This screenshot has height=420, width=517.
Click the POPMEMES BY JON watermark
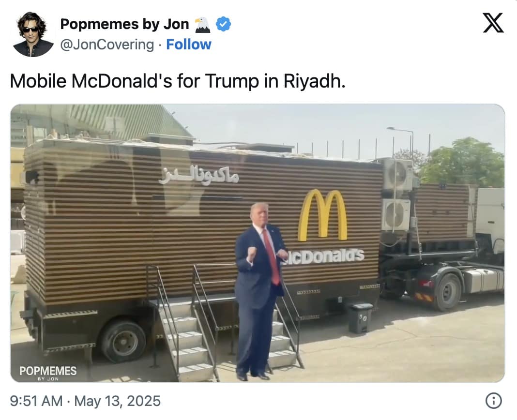[x=48, y=373]
